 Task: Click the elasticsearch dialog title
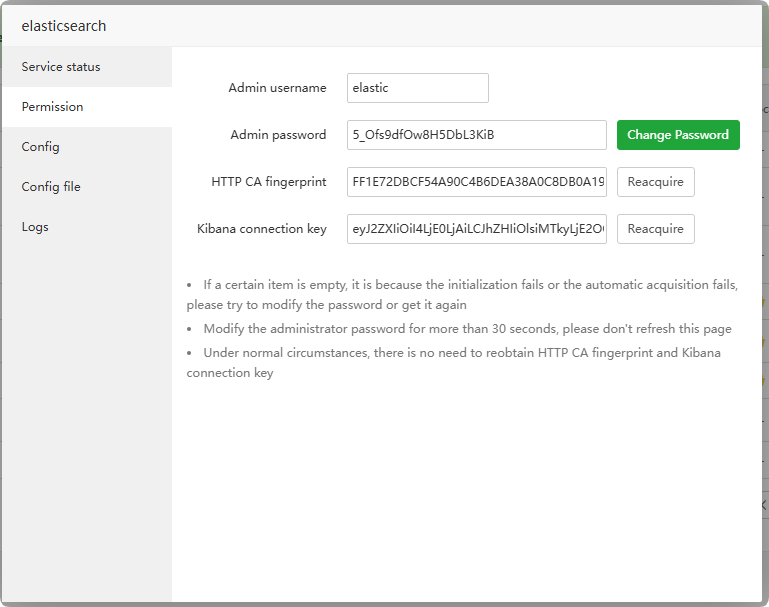click(64, 26)
